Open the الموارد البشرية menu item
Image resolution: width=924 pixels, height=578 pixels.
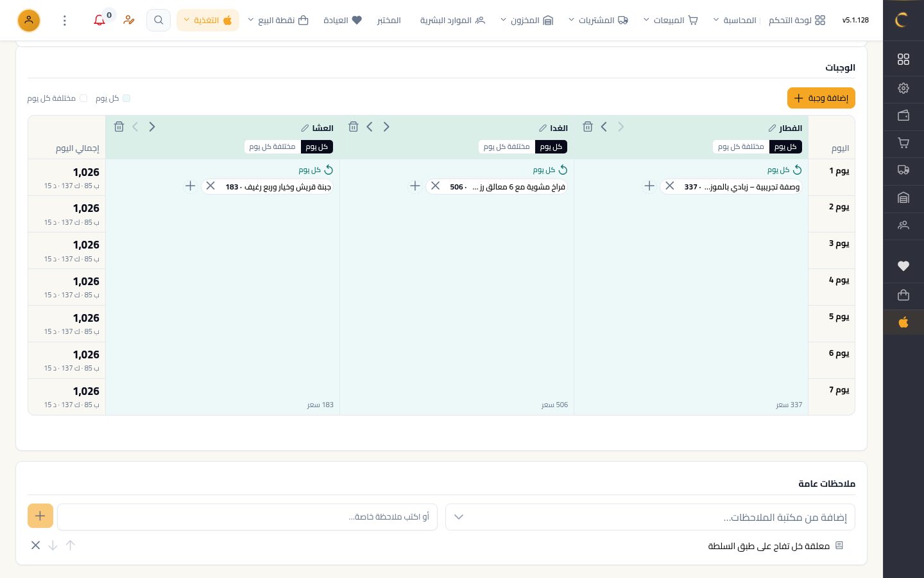coord(452,21)
